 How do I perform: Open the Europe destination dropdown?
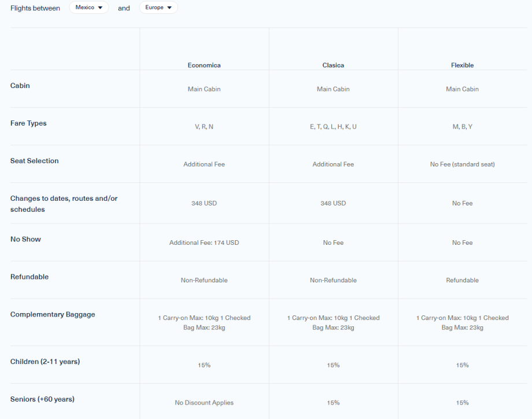(158, 8)
